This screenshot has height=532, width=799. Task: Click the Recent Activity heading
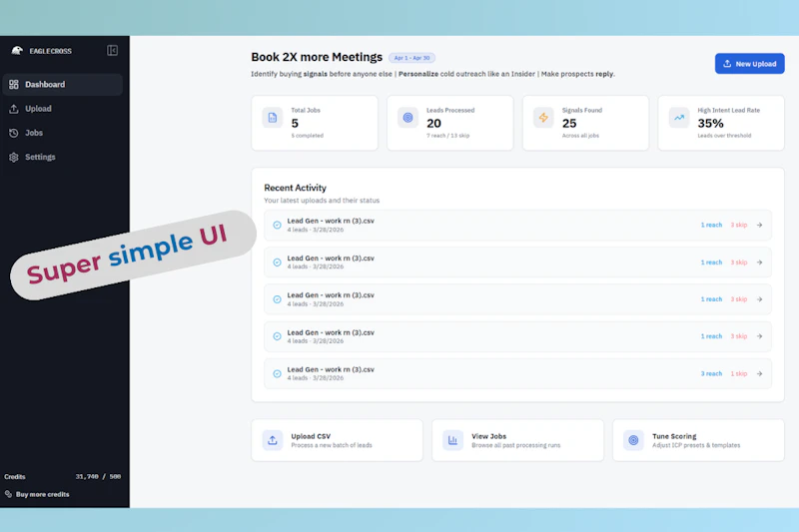[x=295, y=188]
